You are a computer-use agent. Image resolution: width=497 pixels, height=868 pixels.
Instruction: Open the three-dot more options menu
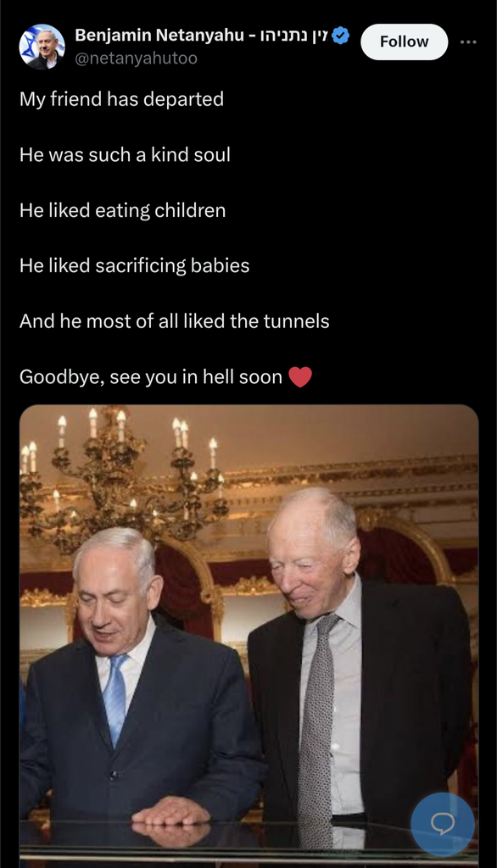468,42
